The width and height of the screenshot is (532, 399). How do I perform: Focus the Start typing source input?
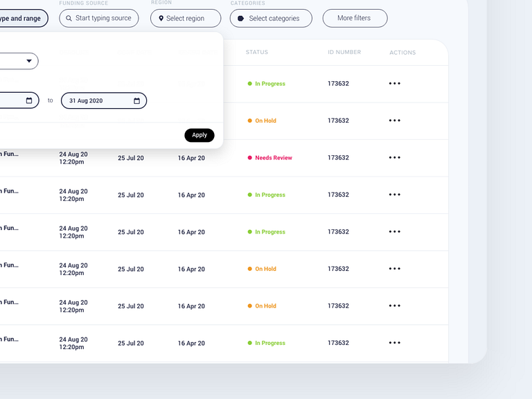click(x=99, y=18)
